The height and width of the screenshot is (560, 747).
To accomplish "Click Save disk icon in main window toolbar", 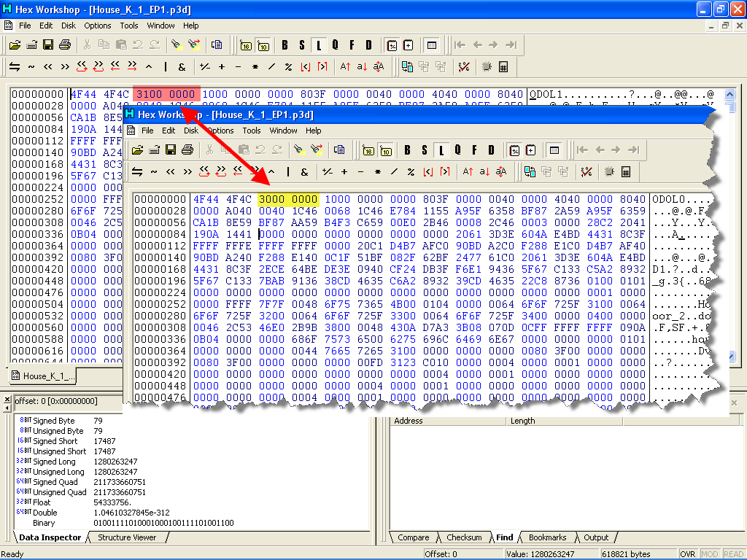I will point(48,45).
